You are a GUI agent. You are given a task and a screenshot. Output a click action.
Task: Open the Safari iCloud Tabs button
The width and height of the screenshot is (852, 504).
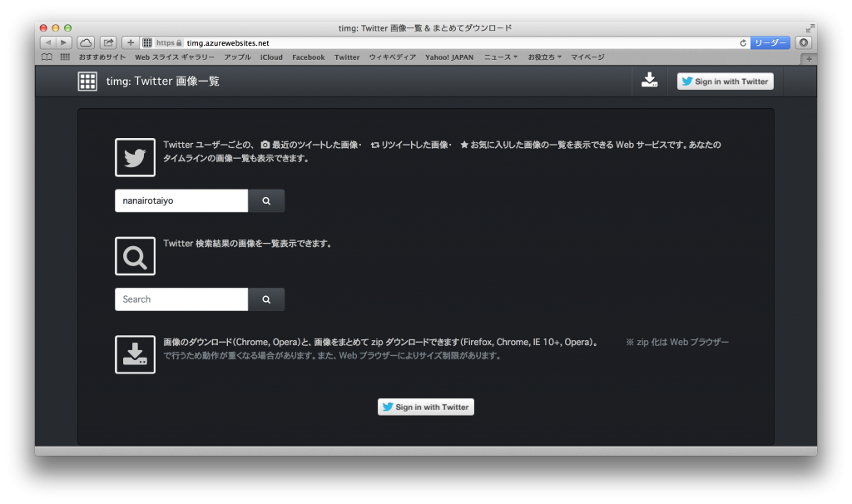(x=87, y=42)
